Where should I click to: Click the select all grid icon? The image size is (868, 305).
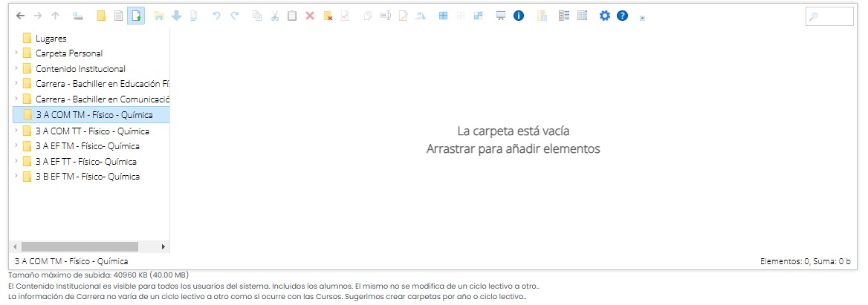pos(444,16)
